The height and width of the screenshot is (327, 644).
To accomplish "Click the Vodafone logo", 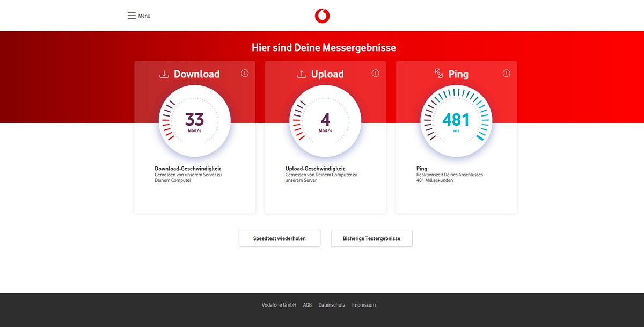I will pyautogui.click(x=322, y=16).
